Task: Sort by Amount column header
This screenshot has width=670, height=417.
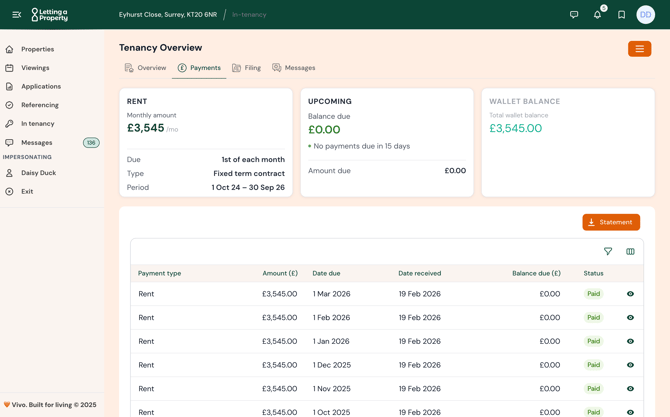Action: pos(280,273)
